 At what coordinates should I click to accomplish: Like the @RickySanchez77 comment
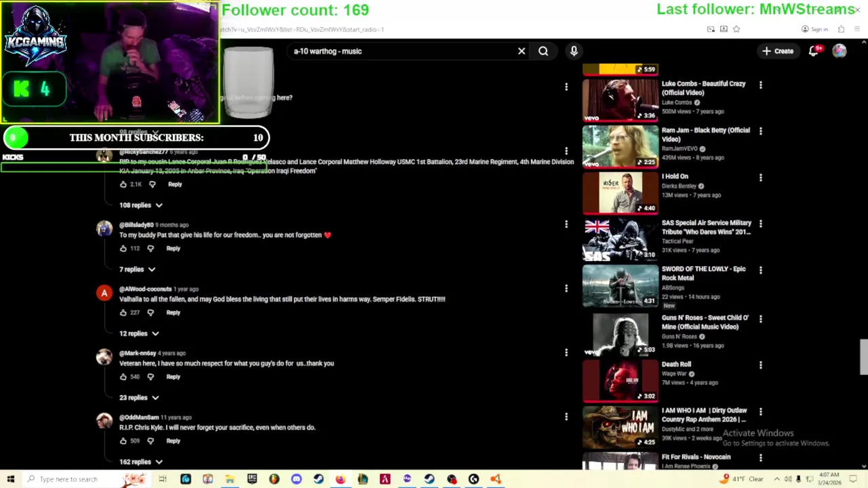[x=123, y=184]
